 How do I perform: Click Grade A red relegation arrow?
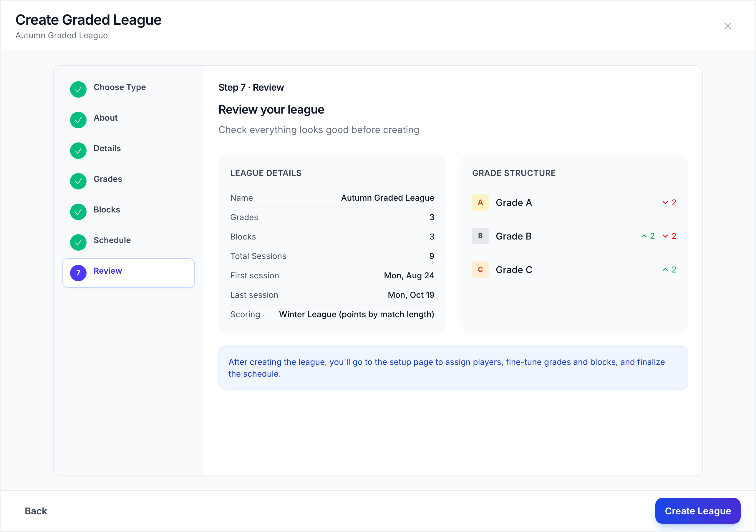click(x=665, y=202)
